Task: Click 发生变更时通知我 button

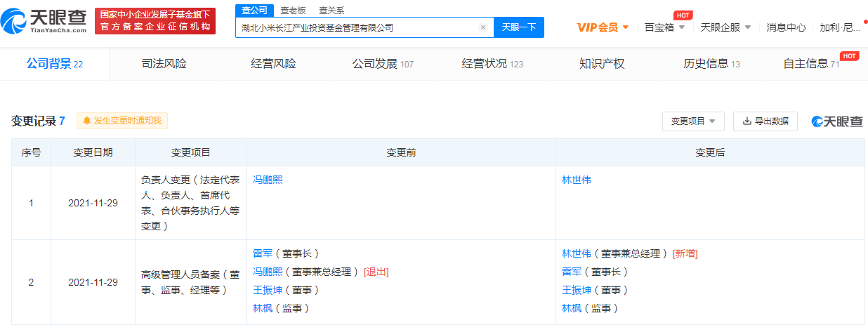Action: point(122,121)
